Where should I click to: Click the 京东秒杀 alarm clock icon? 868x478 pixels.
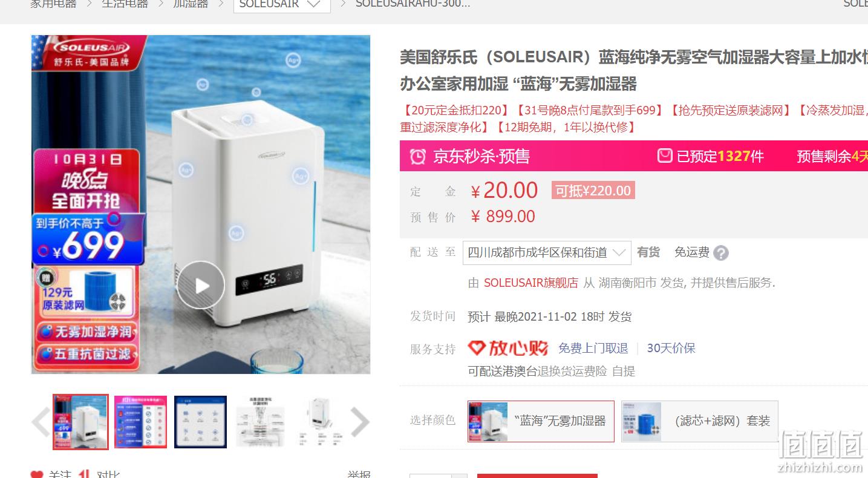[x=417, y=157]
